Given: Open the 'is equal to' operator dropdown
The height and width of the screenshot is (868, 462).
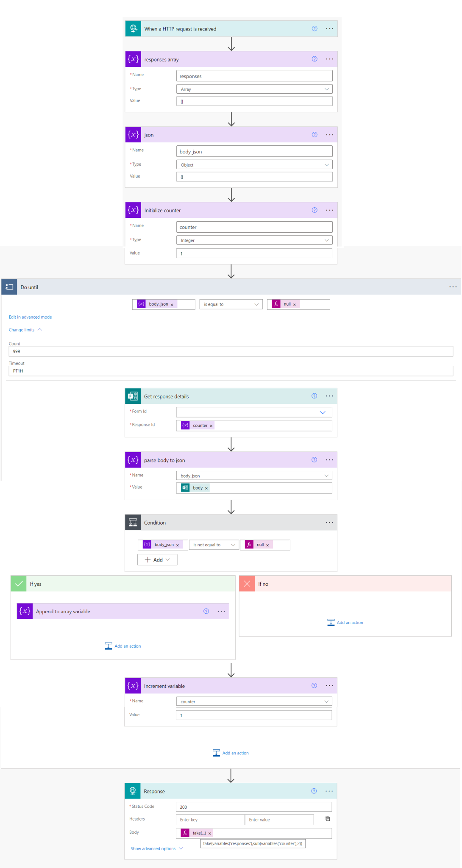Looking at the screenshot, I should pos(231,304).
